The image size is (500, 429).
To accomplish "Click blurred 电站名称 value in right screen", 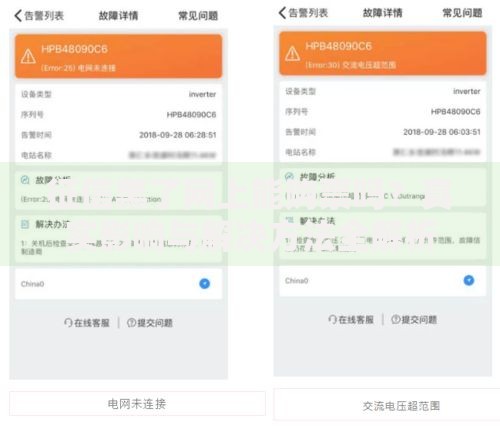I will click(x=437, y=152).
